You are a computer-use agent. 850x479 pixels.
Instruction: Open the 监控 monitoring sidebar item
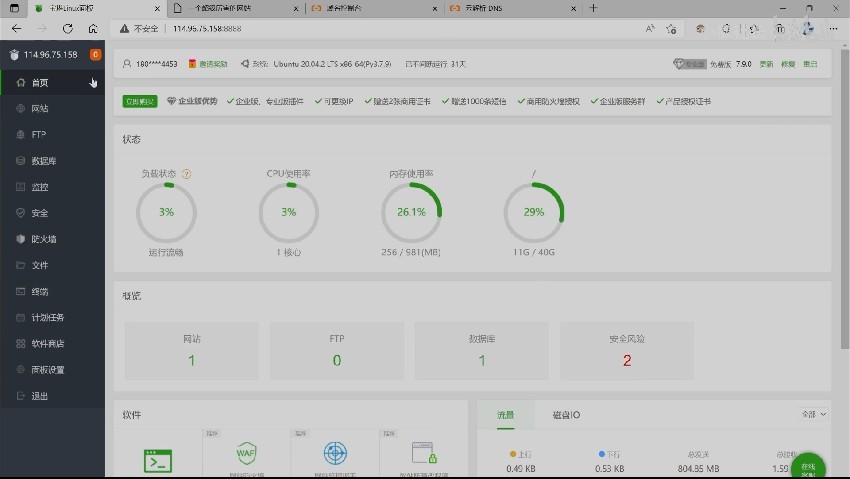[x=53, y=187]
